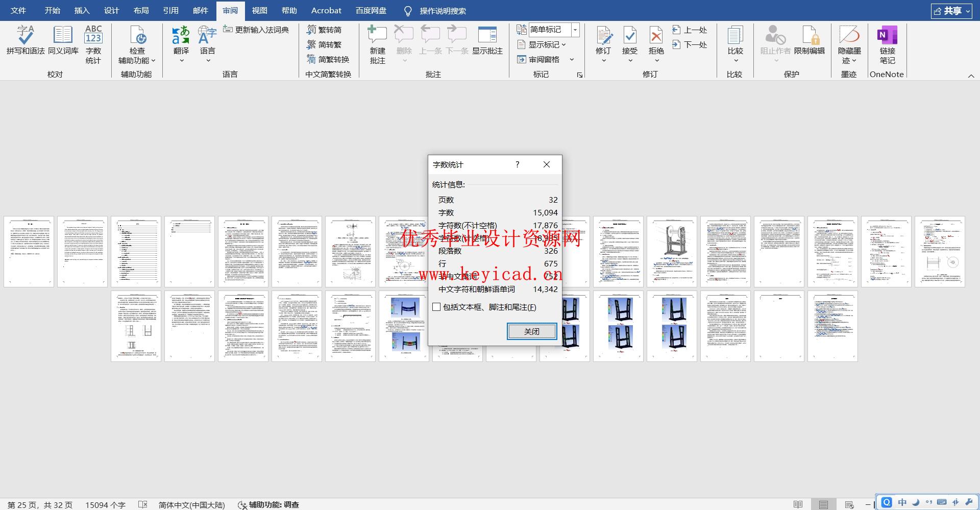Open the Language (语言) menu

click(207, 44)
